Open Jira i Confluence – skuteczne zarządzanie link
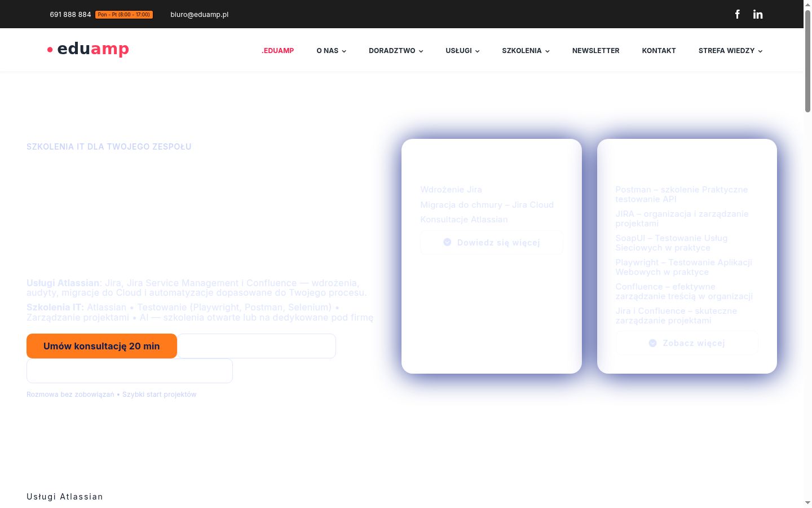Image resolution: width=812 pixels, height=508 pixels. pyautogui.click(x=676, y=316)
